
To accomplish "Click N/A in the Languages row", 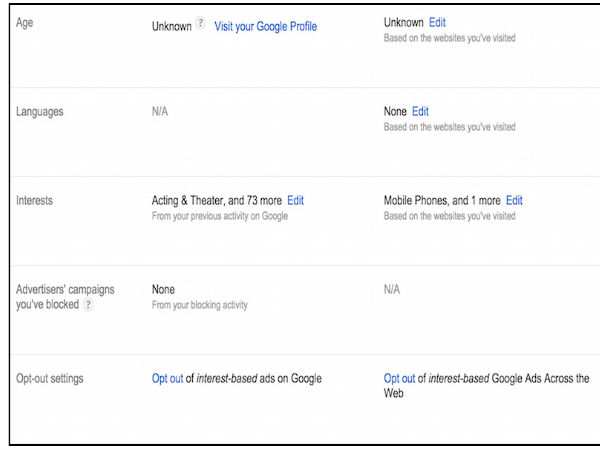I will [x=160, y=111].
